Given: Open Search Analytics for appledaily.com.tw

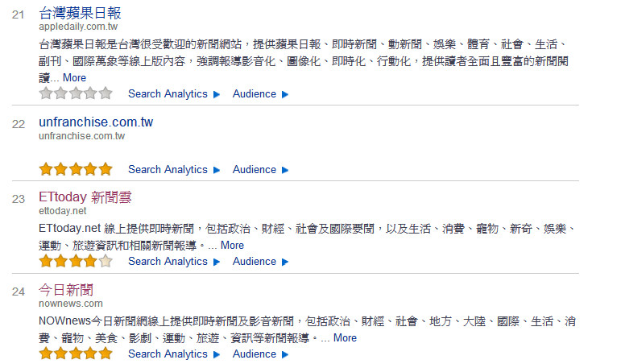Looking at the screenshot, I should pos(168,94).
